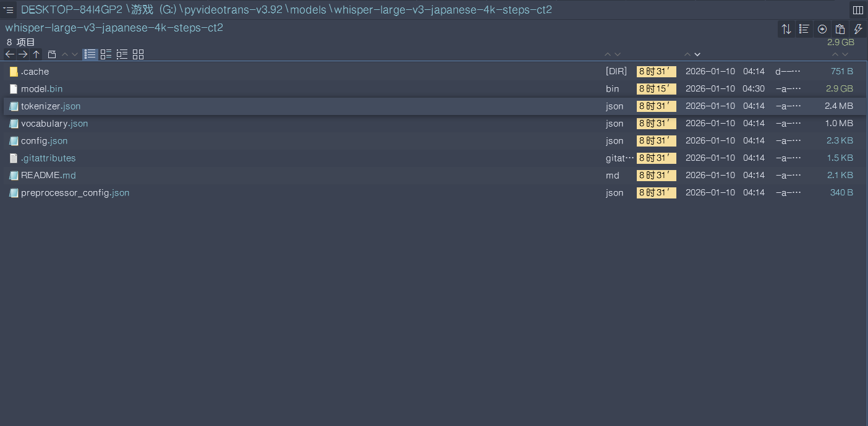This screenshot has width=868, height=426.
Task: Jump to pyvideotrans-v3.92 in the path bar
Action: coord(234,10)
